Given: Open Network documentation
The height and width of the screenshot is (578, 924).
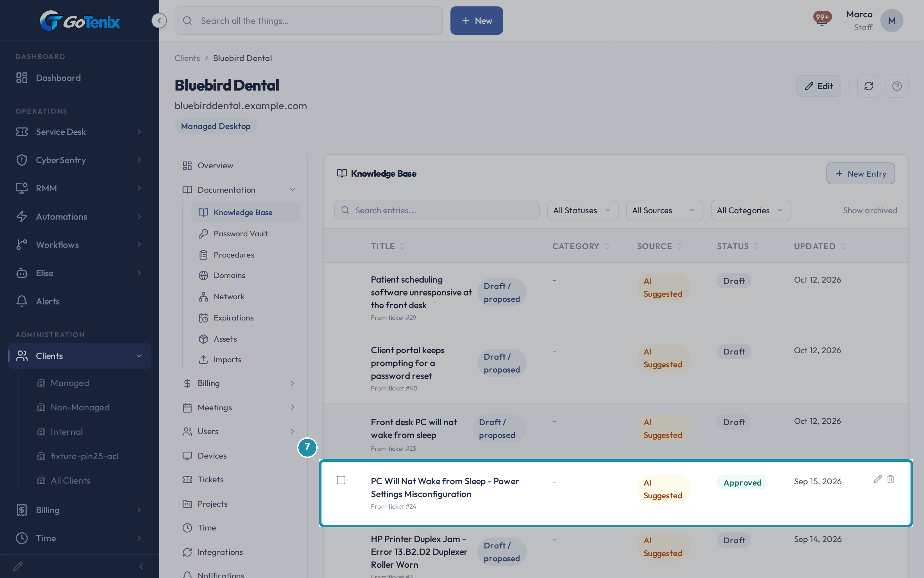Looking at the screenshot, I should (x=229, y=296).
